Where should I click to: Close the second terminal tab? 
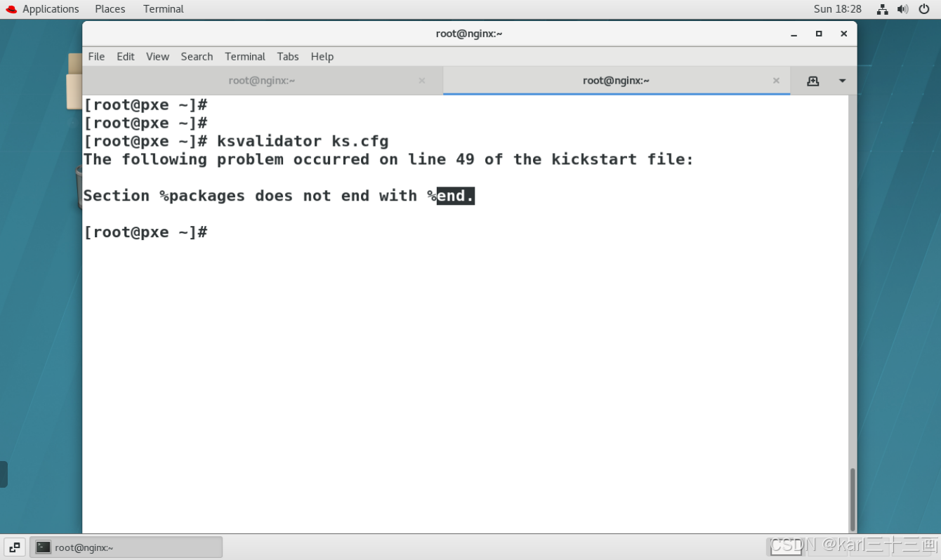tap(776, 81)
